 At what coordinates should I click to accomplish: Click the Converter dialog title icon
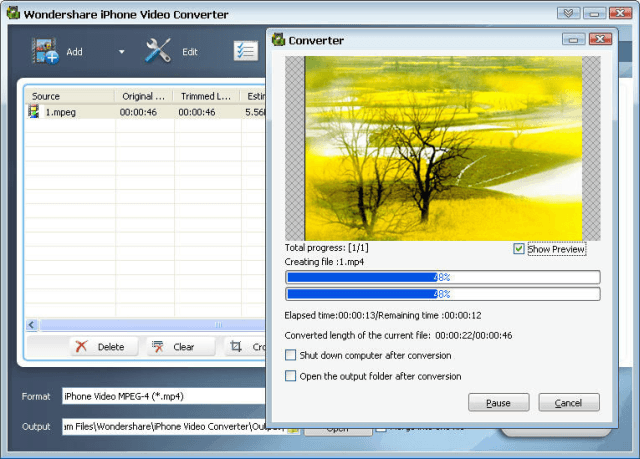[278, 40]
